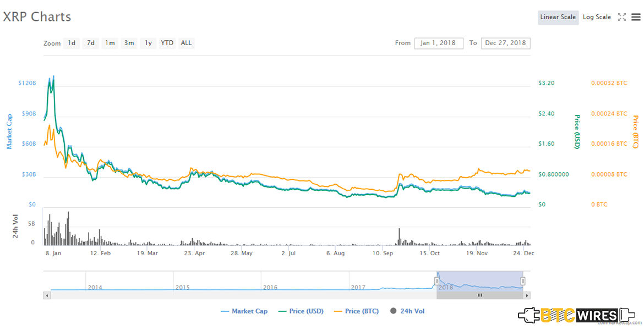644x330 pixels.
Task: Open the chart hamburger menu icon
Action: point(636,17)
